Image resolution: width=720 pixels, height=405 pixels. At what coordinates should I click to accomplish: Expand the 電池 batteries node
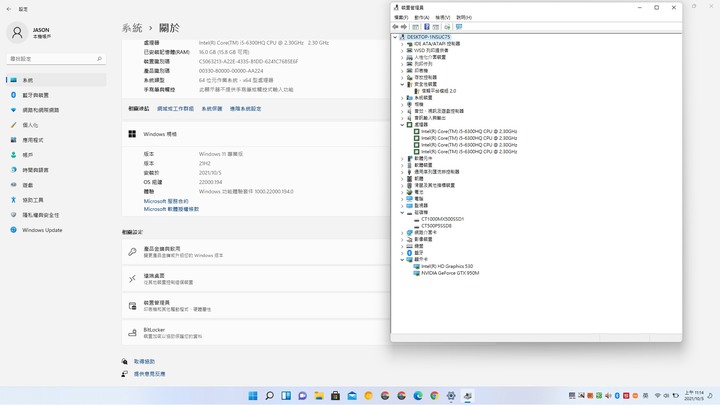click(x=402, y=192)
